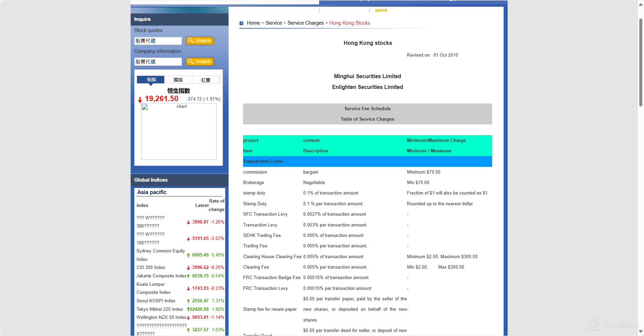Click the 'SFC Transaction Levy' row label
Image resolution: width=644 pixels, height=336 pixels.
(x=265, y=214)
